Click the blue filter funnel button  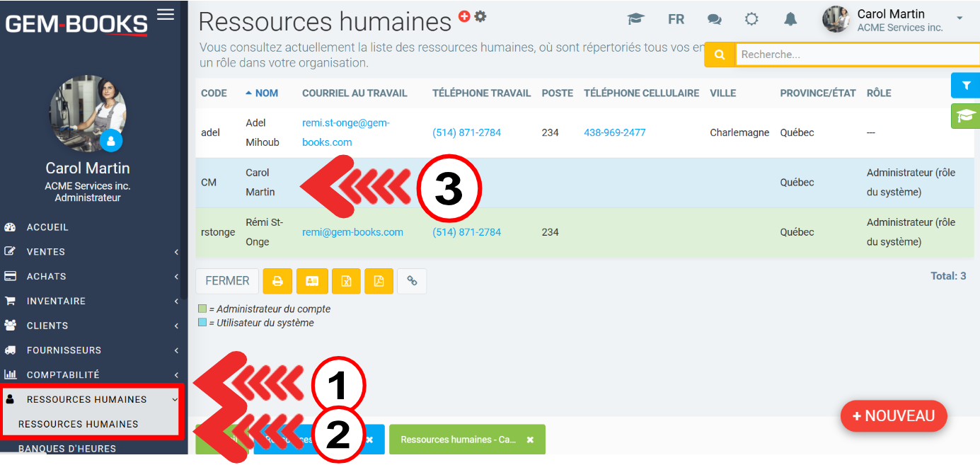coord(966,85)
